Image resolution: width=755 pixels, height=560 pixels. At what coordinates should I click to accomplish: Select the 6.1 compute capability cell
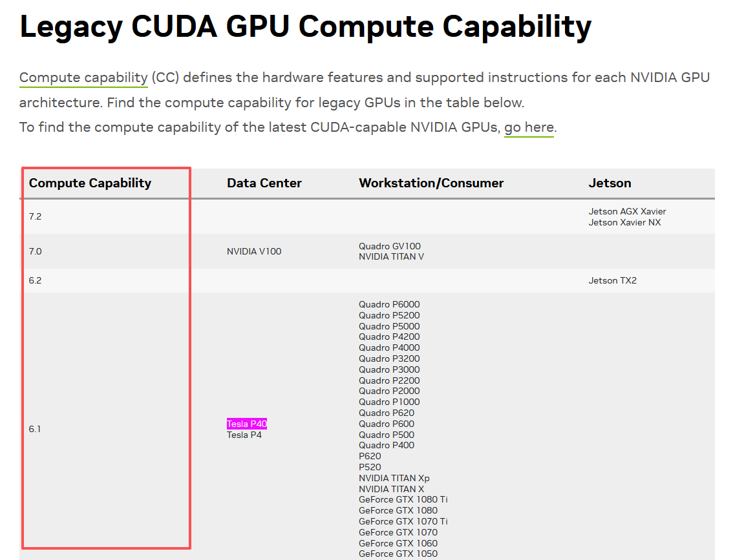[x=35, y=429]
